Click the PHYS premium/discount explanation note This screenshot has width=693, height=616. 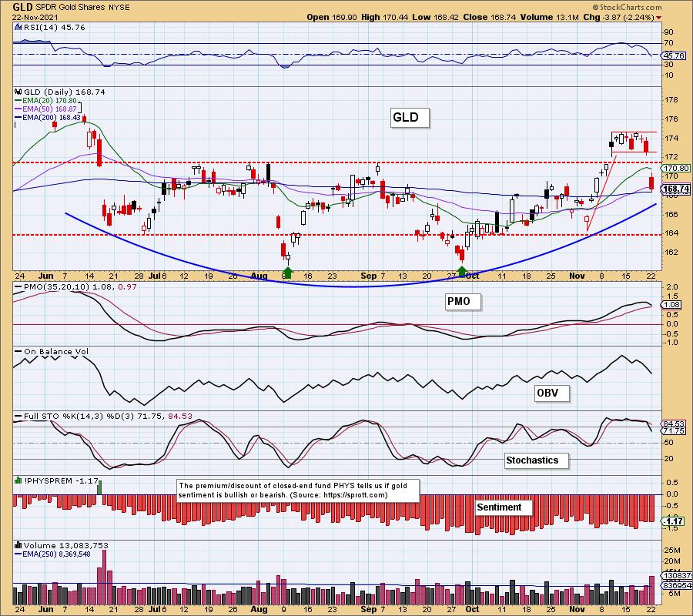[298, 490]
